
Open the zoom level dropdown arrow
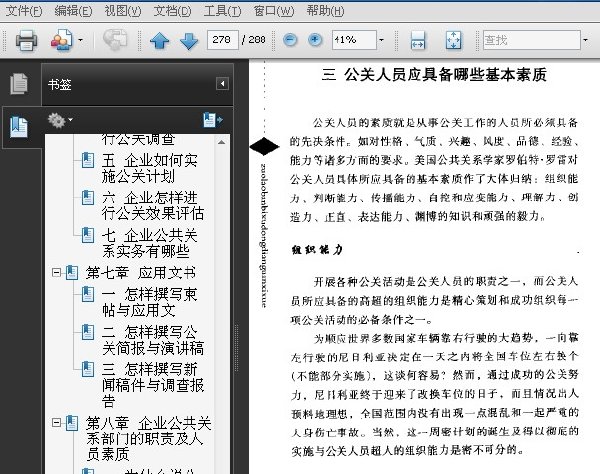381,40
